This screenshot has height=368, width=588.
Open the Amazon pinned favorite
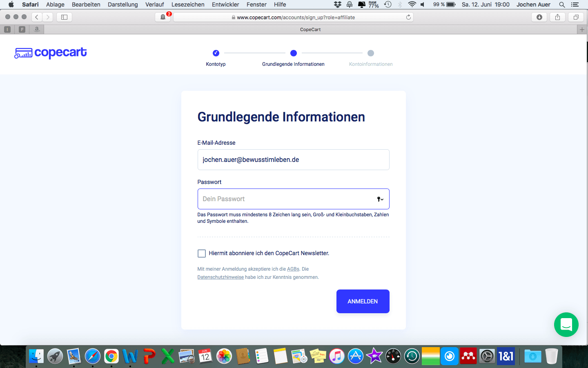click(x=37, y=29)
